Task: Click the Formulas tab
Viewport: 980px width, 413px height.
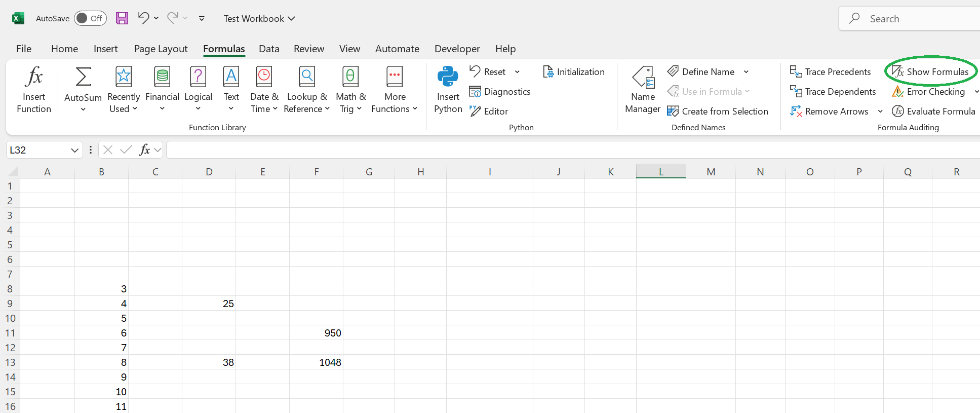Action: click(x=224, y=49)
